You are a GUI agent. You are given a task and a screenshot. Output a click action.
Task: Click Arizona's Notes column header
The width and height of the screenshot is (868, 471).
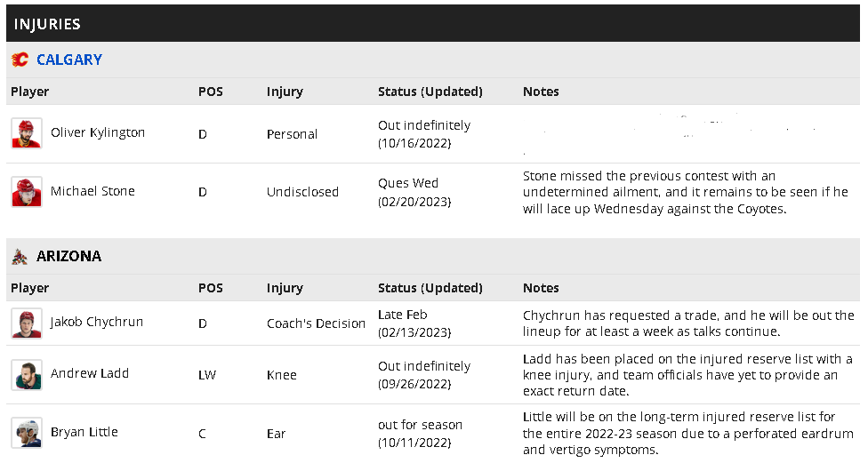[x=541, y=288]
